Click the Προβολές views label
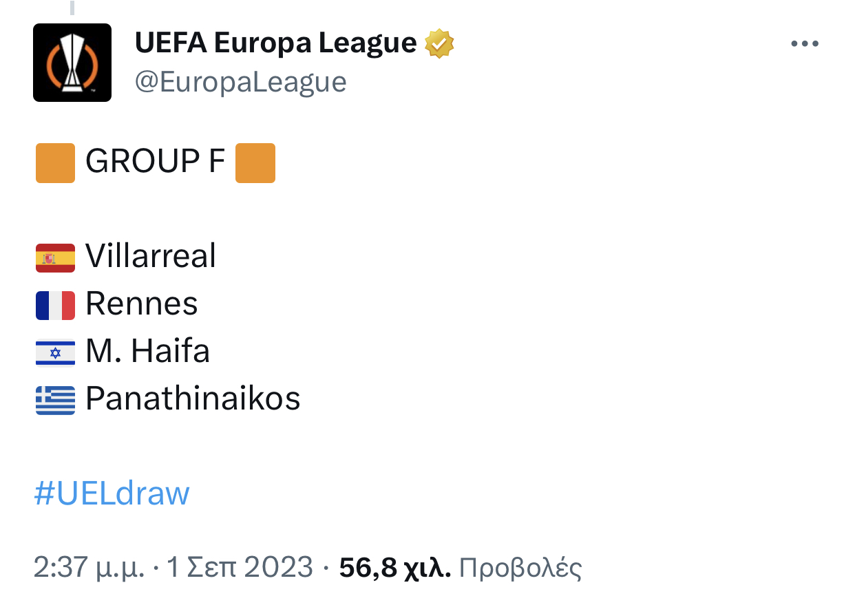This screenshot has width=855, height=616. point(520,569)
